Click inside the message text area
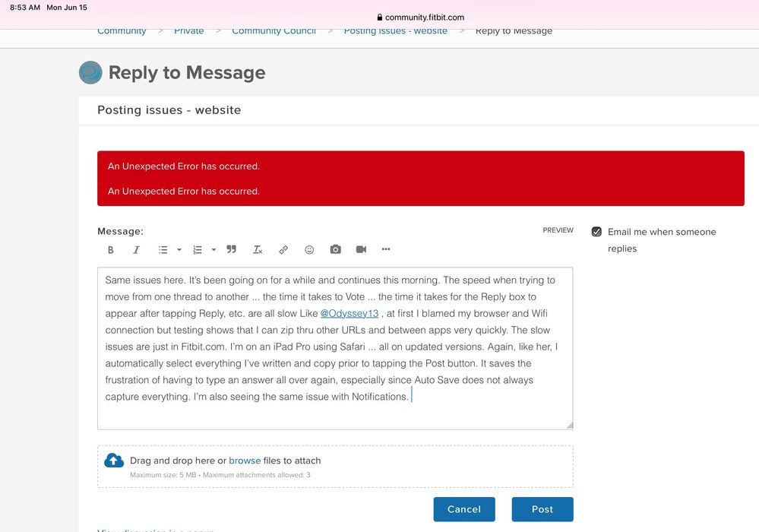The width and height of the screenshot is (759, 532). [335, 348]
